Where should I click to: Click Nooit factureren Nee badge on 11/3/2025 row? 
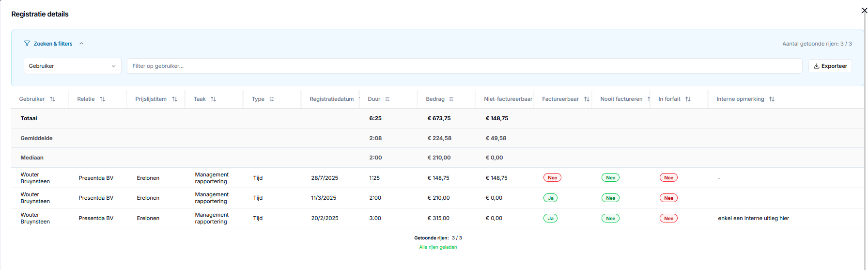click(x=610, y=198)
